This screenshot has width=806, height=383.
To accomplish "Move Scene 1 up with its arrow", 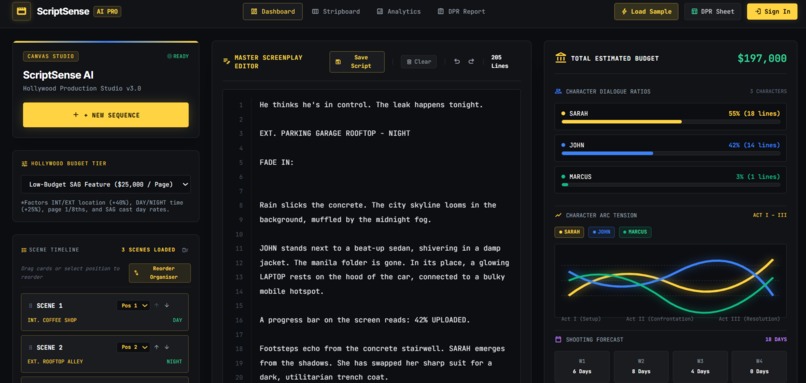I will tap(156, 305).
